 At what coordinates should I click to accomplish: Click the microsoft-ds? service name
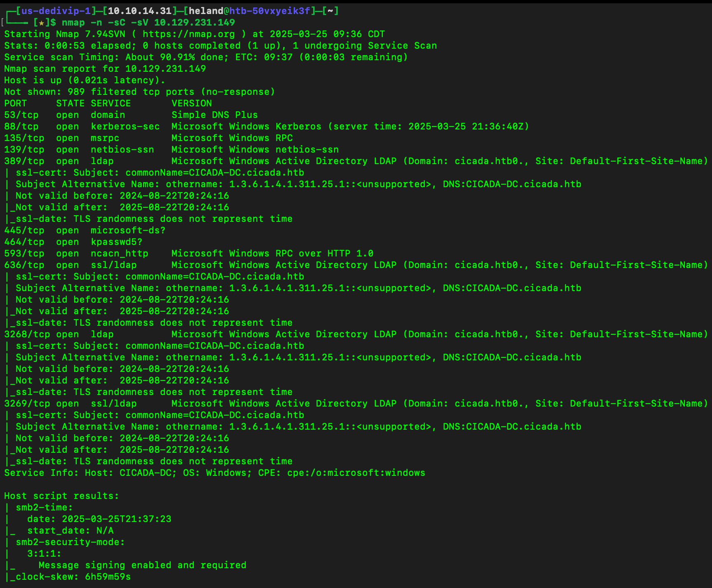click(128, 230)
